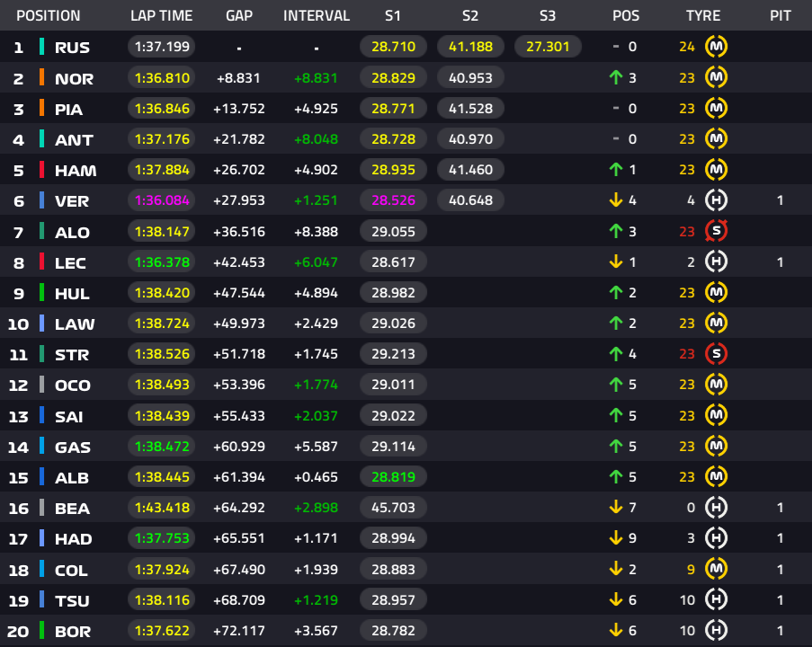This screenshot has width=812, height=647.
Task: Click the green up arrow for NOR
Action: point(616,77)
